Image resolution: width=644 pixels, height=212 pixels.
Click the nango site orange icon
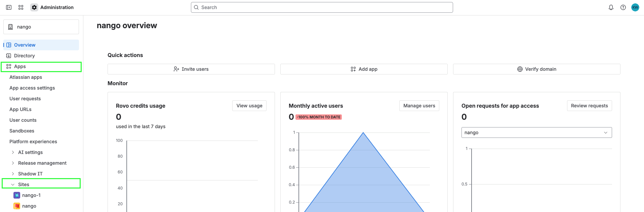[17, 206]
